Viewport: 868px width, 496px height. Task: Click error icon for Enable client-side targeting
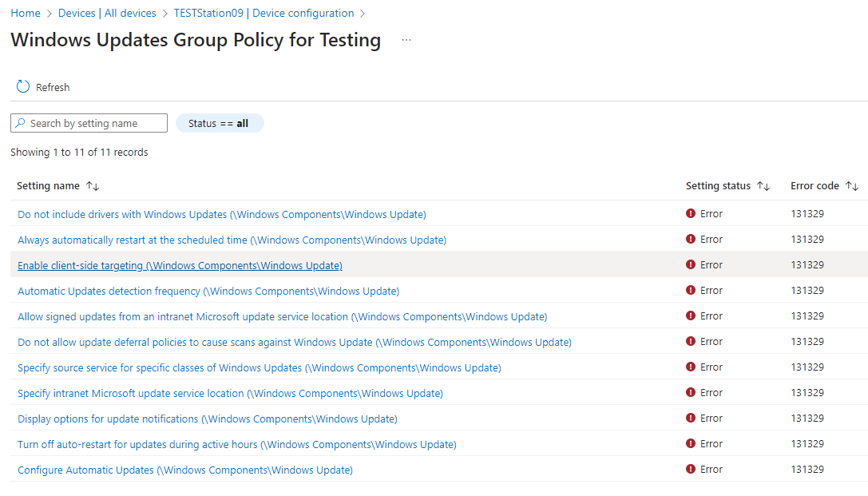[x=691, y=265]
